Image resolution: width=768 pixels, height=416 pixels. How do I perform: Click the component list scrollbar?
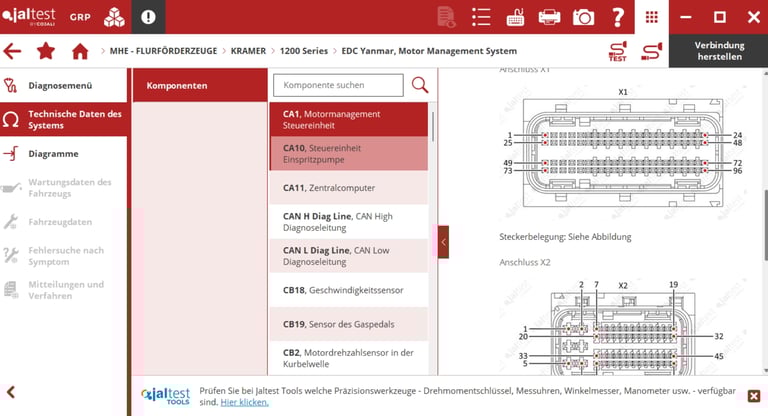click(x=433, y=127)
